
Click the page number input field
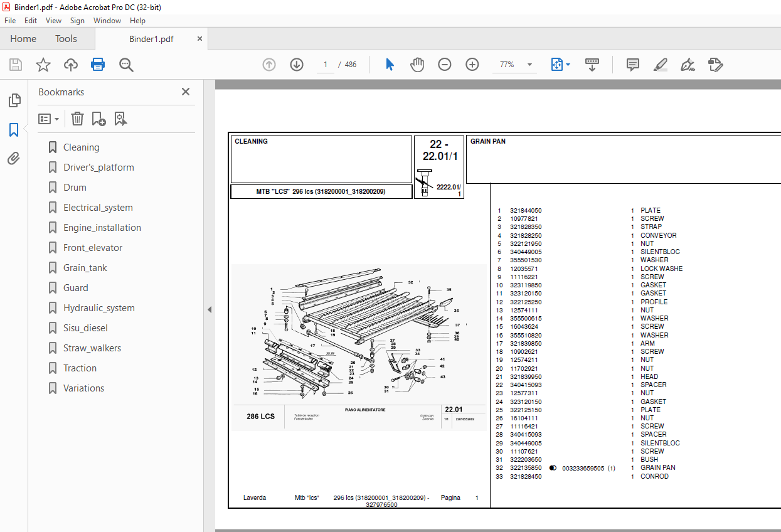(326, 65)
